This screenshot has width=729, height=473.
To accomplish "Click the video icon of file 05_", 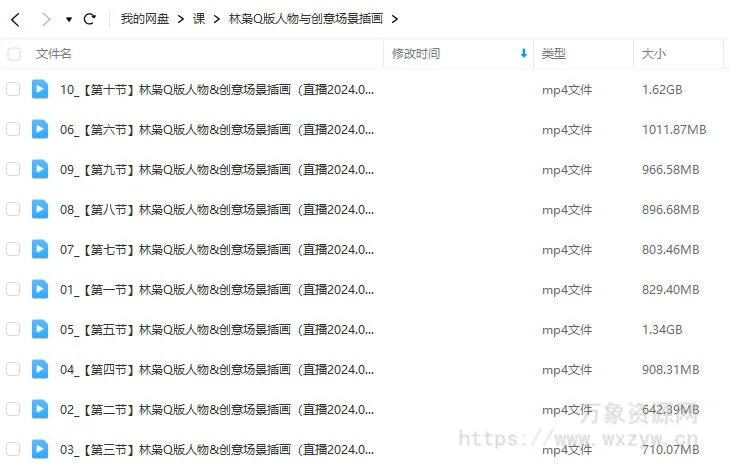I will [40, 329].
